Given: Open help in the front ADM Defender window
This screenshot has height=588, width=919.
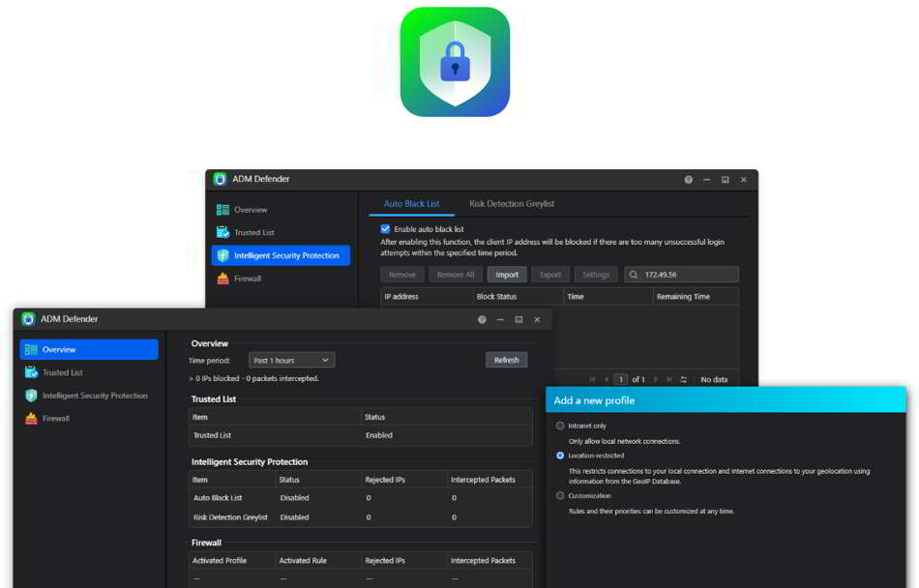Looking at the screenshot, I should (x=482, y=320).
